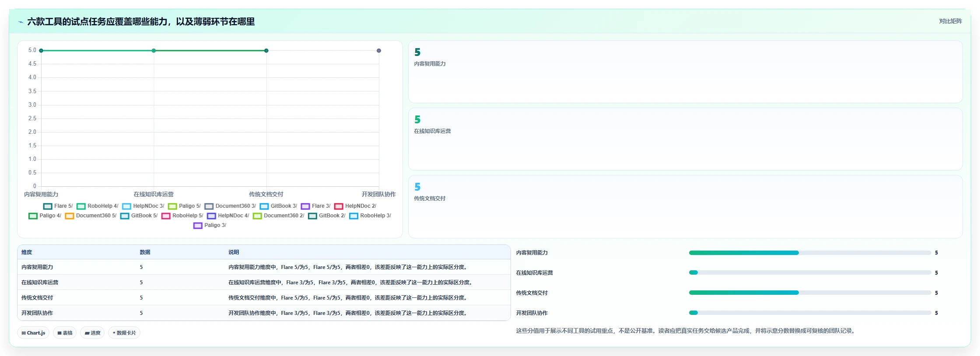Image resolution: width=980 pixels, height=356 pixels.
Task: Click the 进度 tag chip
Action: pos(92,333)
